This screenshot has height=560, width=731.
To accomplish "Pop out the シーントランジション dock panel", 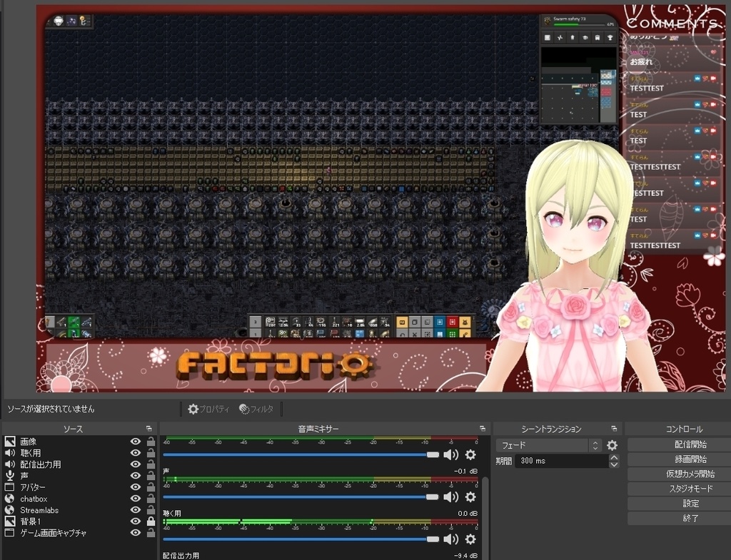I will [614, 429].
